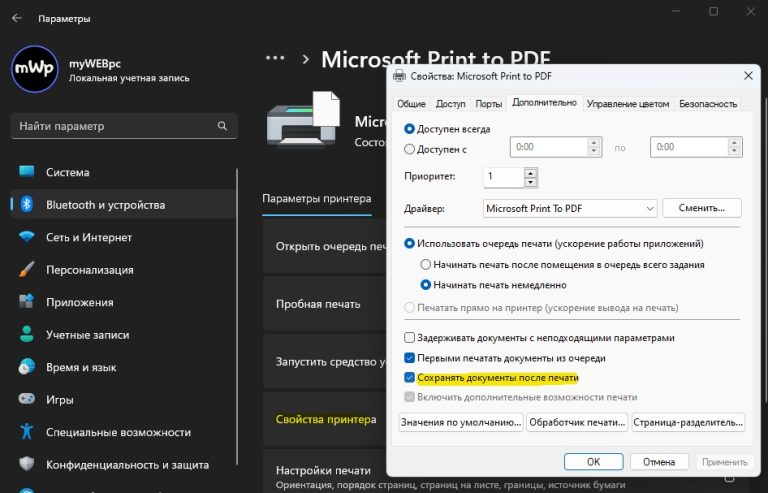Open the Безопасность tab

click(x=708, y=104)
